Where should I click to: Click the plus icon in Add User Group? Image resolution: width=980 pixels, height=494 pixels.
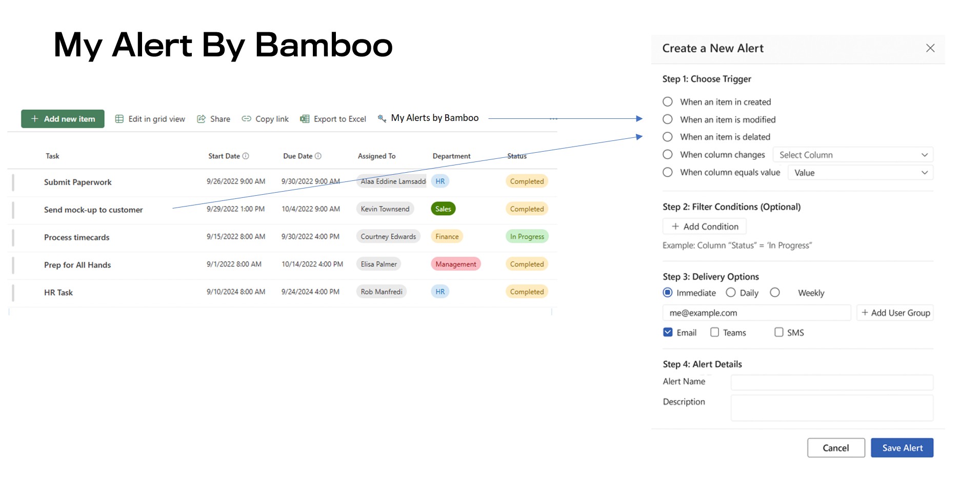pyautogui.click(x=865, y=313)
